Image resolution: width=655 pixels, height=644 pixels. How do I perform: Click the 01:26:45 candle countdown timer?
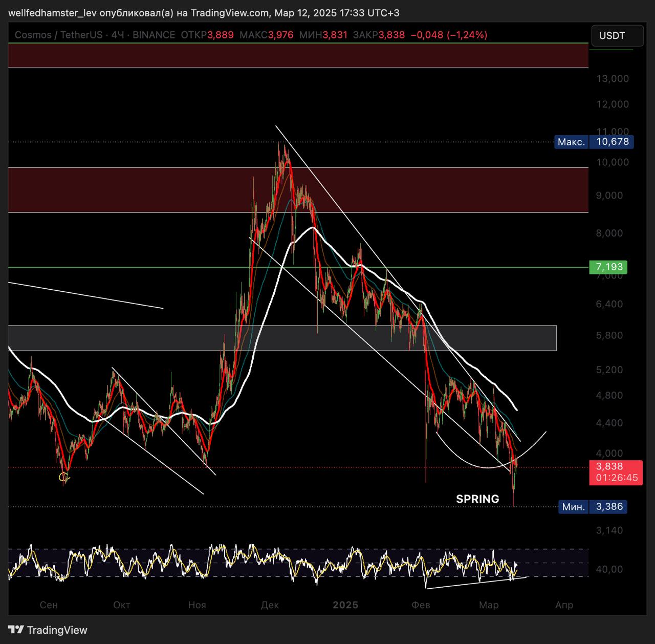pos(617,478)
